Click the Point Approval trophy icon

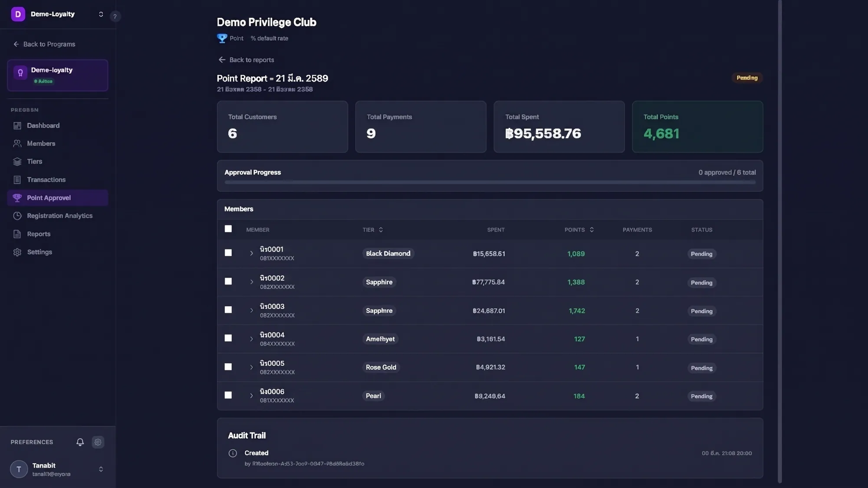click(17, 198)
